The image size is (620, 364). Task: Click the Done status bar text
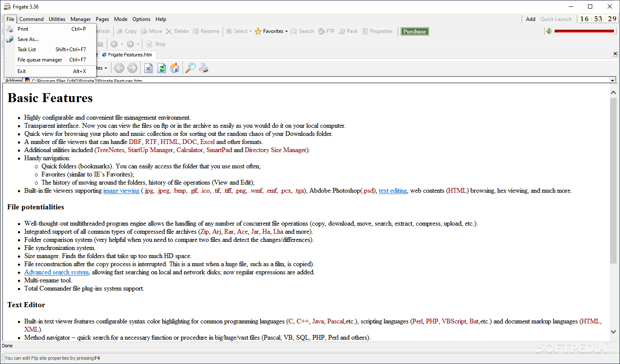pos(7,346)
